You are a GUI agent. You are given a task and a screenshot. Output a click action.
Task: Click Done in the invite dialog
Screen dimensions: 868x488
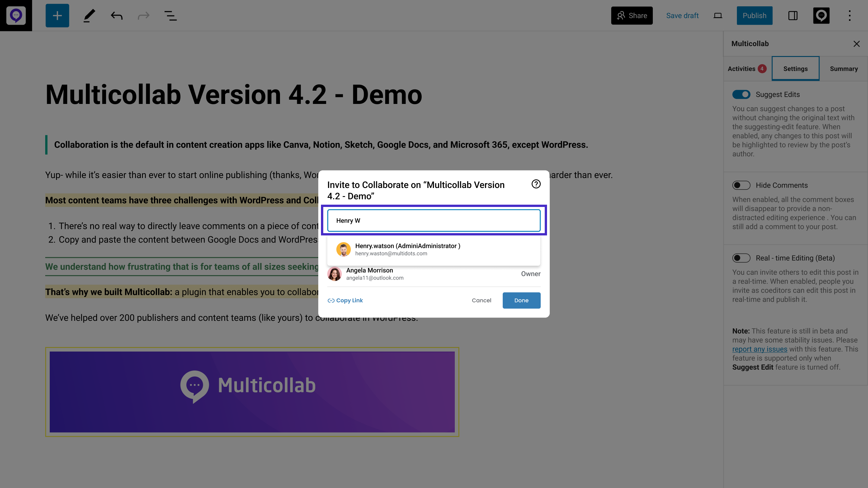521,300
